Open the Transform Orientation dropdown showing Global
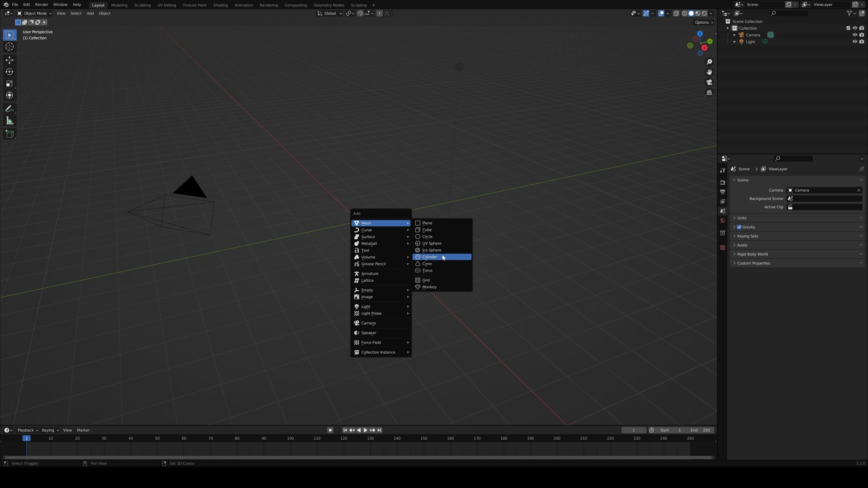The width and height of the screenshot is (868, 488). point(330,13)
